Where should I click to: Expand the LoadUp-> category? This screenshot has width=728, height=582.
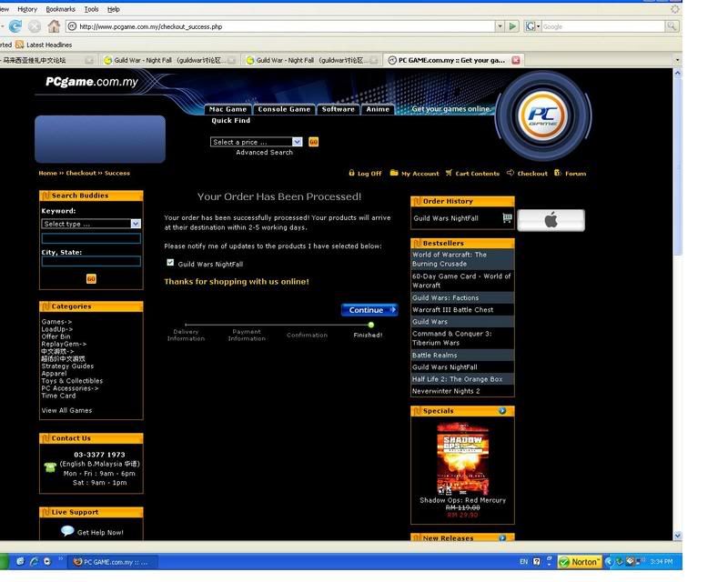57,329
